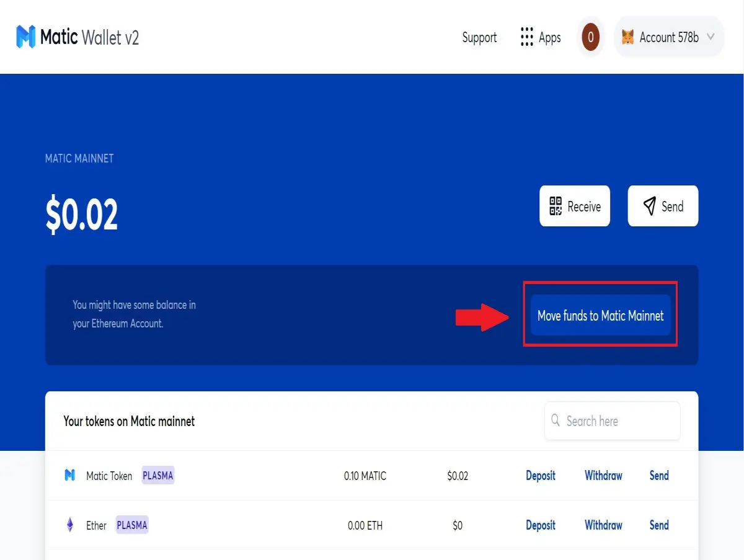The width and height of the screenshot is (744, 560).
Task: Click the Apps label text
Action: [550, 38]
